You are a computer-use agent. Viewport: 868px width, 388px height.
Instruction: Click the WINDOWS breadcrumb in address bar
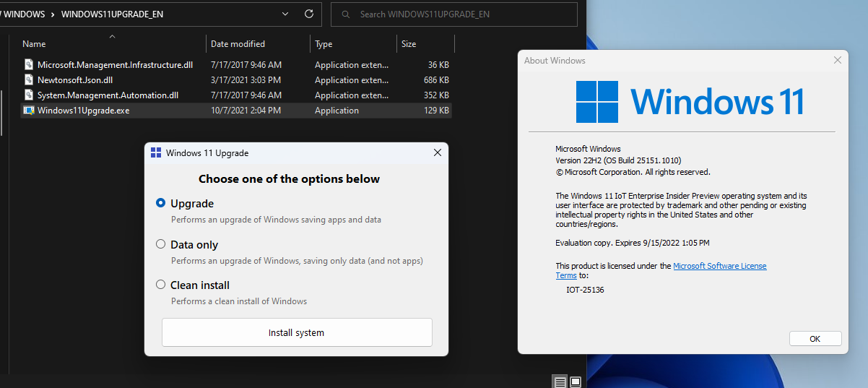(24, 14)
